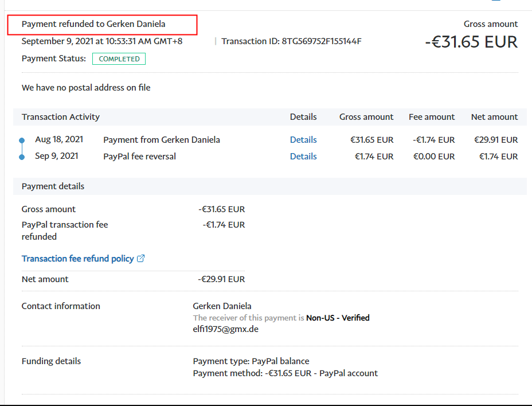Image resolution: width=532 pixels, height=406 pixels.
Task: Click external link icon beside refund policy
Action: coord(141,259)
